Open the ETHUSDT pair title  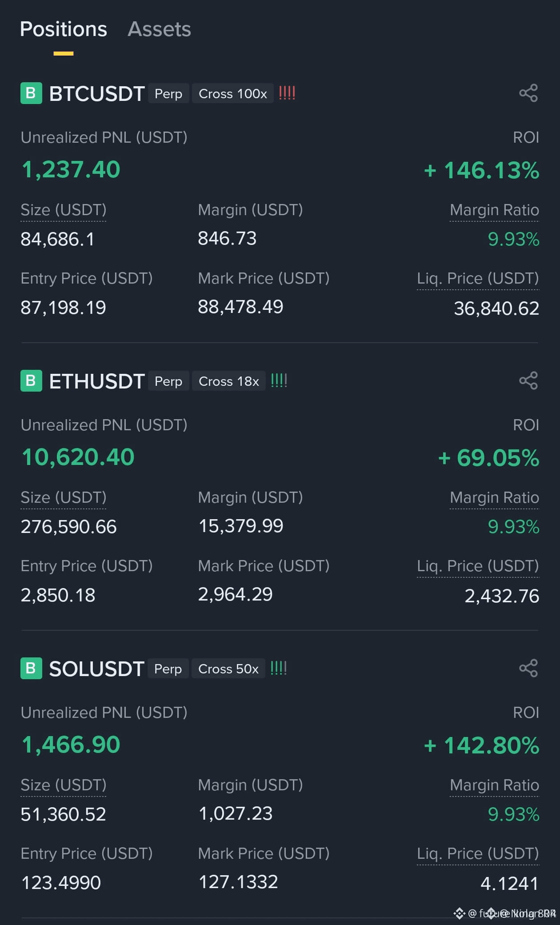97,381
